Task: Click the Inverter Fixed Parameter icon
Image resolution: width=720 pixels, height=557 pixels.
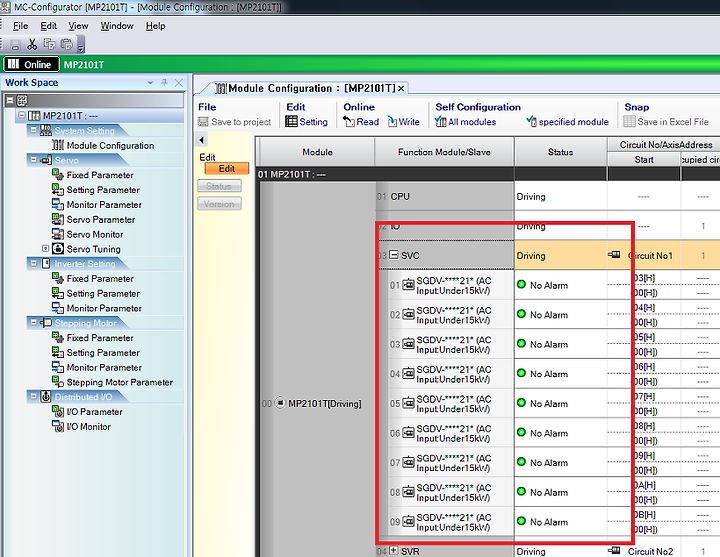Action: point(57,278)
